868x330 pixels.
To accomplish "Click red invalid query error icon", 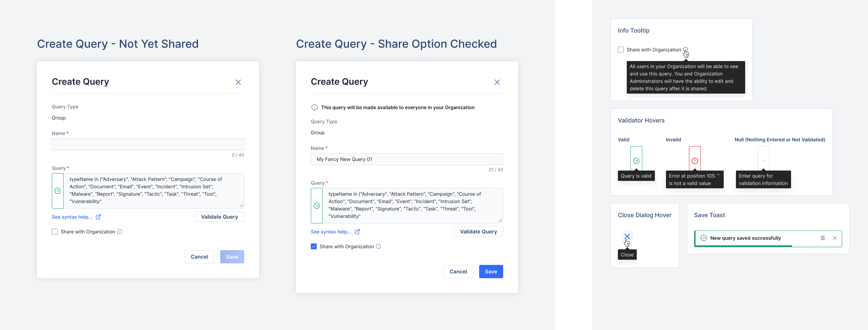I will (x=695, y=161).
